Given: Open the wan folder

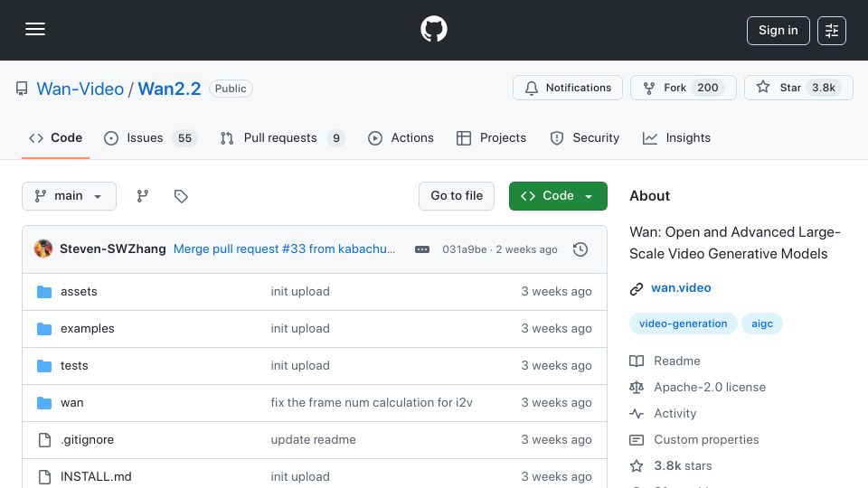Looking at the screenshot, I should (x=72, y=403).
